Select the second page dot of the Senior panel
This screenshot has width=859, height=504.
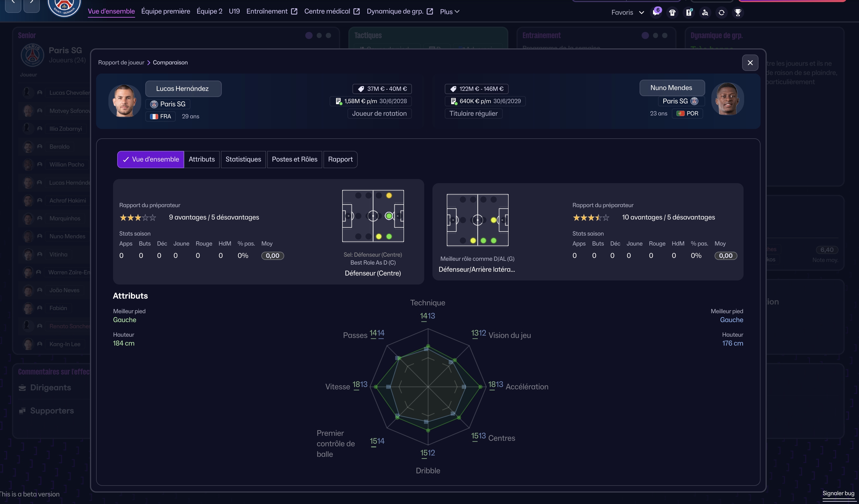(x=319, y=35)
